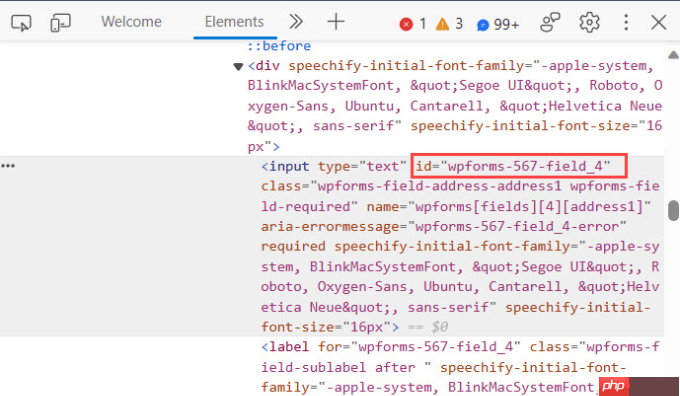The image size is (680, 396).
Task: Click the highlighted id wpforms-567-field_4 attribute
Action: 519,166
